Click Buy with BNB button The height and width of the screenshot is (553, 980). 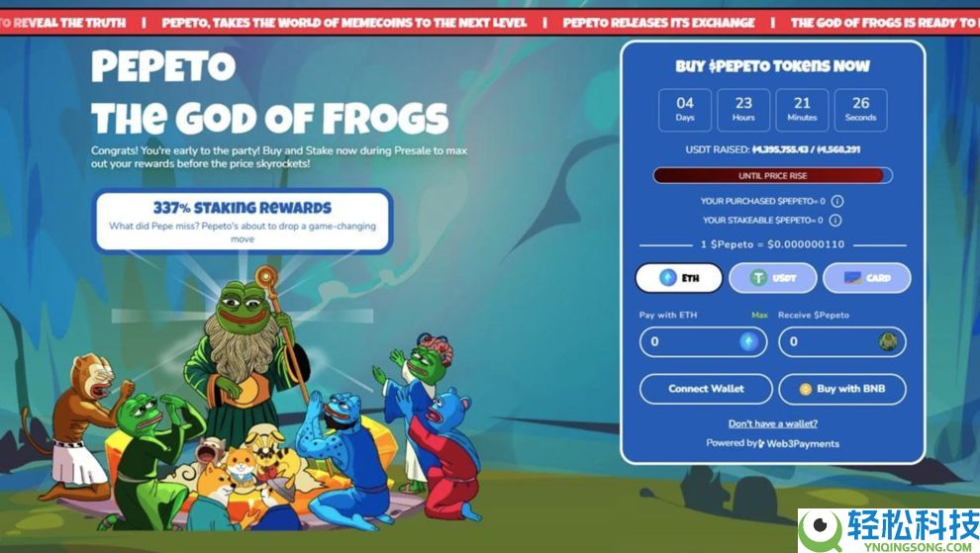(x=841, y=389)
